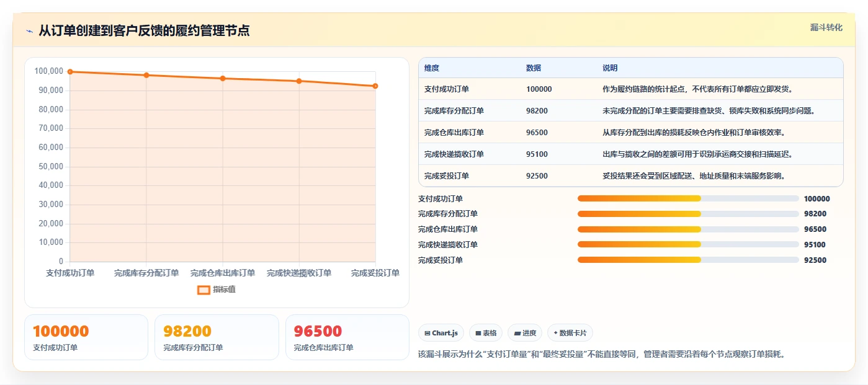Click the 漏斗转化 label in the header
The width and height of the screenshot is (868, 385).
pyautogui.click(x=826, y=27)
